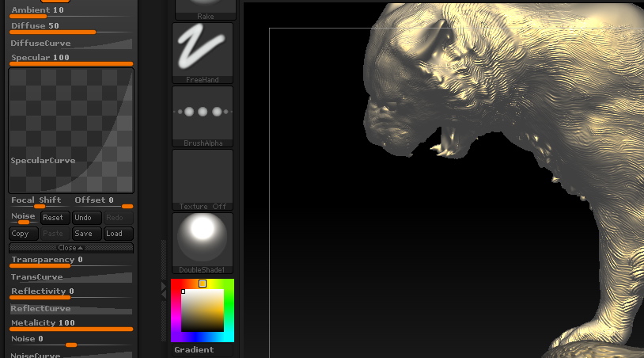
Task: Open the Texture Off selector
Action: [203, 180]
